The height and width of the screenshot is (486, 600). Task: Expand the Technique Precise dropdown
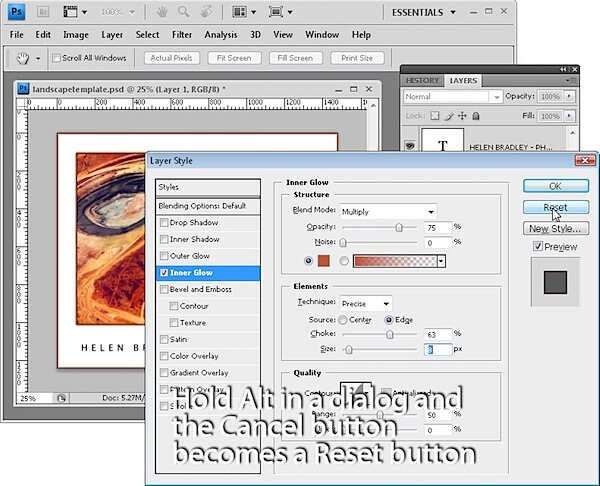point(366,303)
